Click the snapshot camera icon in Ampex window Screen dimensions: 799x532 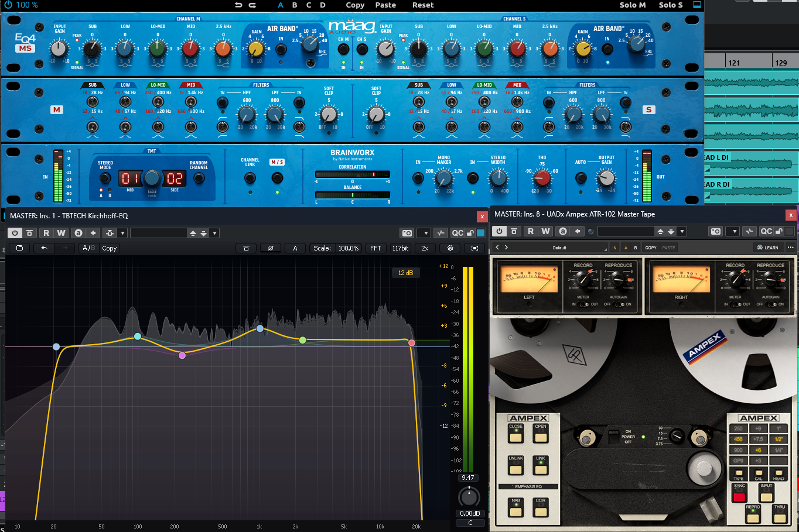(716, 231)
